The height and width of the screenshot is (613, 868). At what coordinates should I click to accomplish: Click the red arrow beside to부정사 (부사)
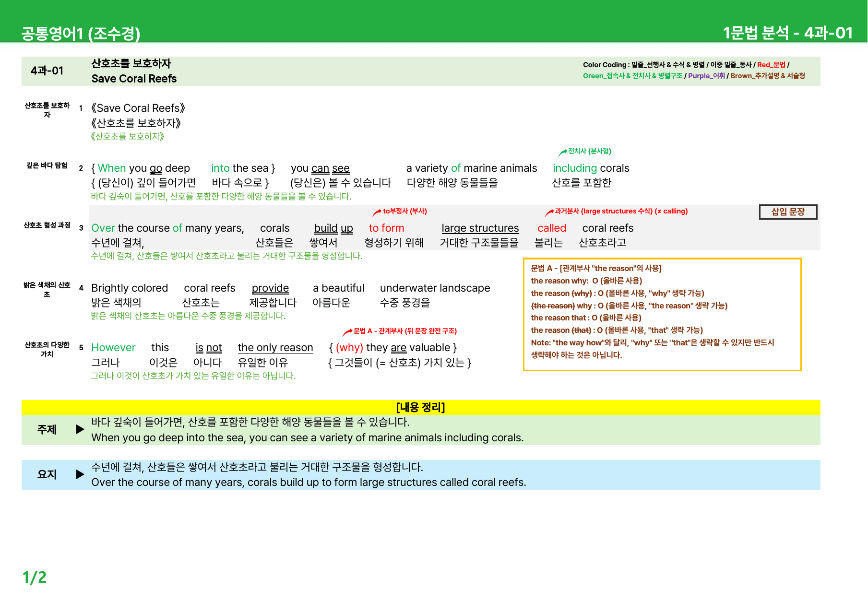(x=377, y=212)
